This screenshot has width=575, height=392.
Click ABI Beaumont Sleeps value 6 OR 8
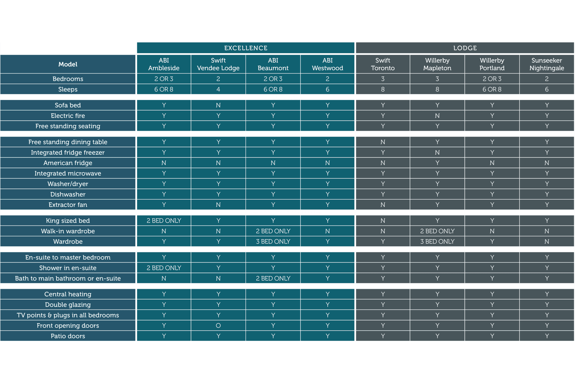(273, 89)
